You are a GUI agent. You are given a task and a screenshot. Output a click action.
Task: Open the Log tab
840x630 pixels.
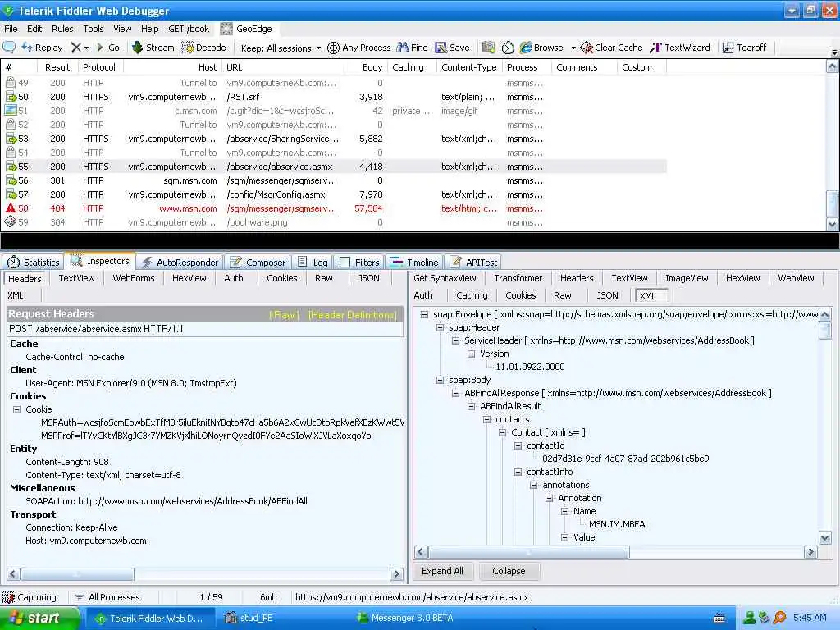[313, 262]
